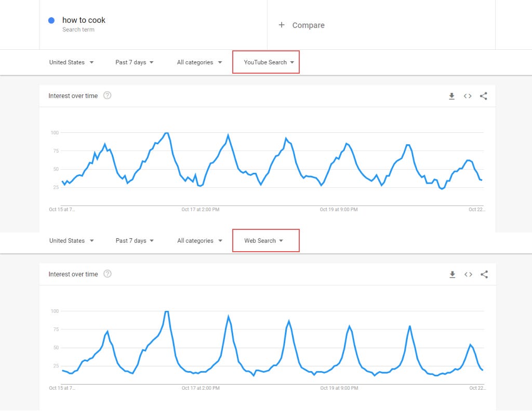Open the embed code for the bottom chart
532x411 pixels.
click(x=467, y=275)
